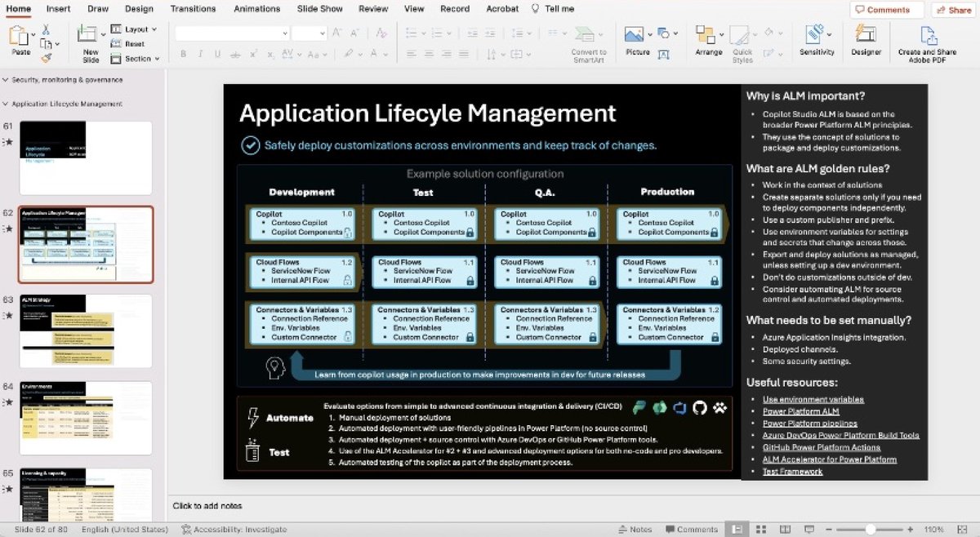980x537 pixels.
Task: Click the Decrease Font Size icon
Action: click(354, 33)
